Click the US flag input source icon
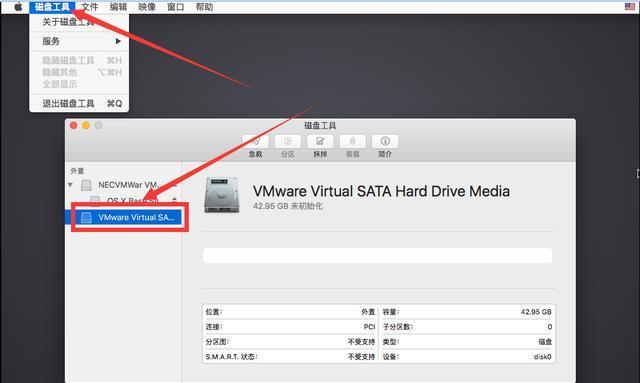This screenshot has width=640, height=383. 630,7
